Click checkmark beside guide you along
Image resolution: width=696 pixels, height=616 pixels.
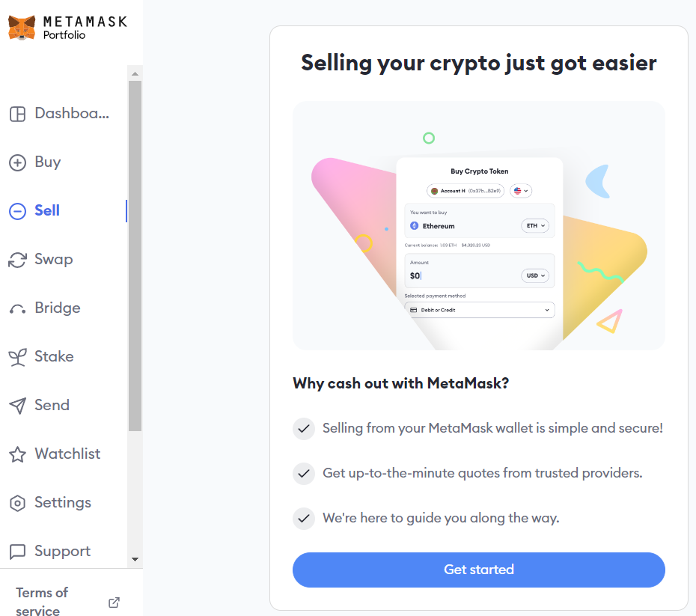tap(304, 519)
